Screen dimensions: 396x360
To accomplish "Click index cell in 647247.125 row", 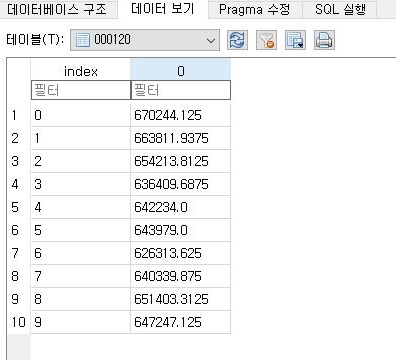I will 81,322.
